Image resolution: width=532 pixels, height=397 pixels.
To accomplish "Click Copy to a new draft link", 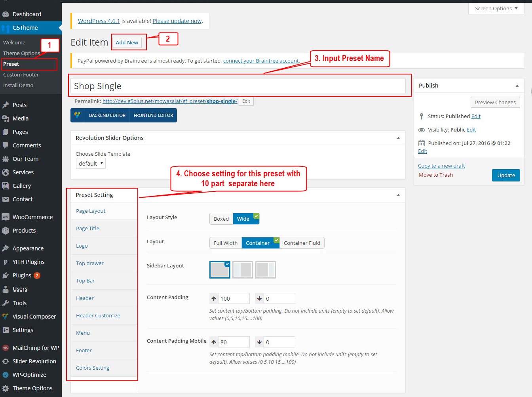I will (441, 166).
